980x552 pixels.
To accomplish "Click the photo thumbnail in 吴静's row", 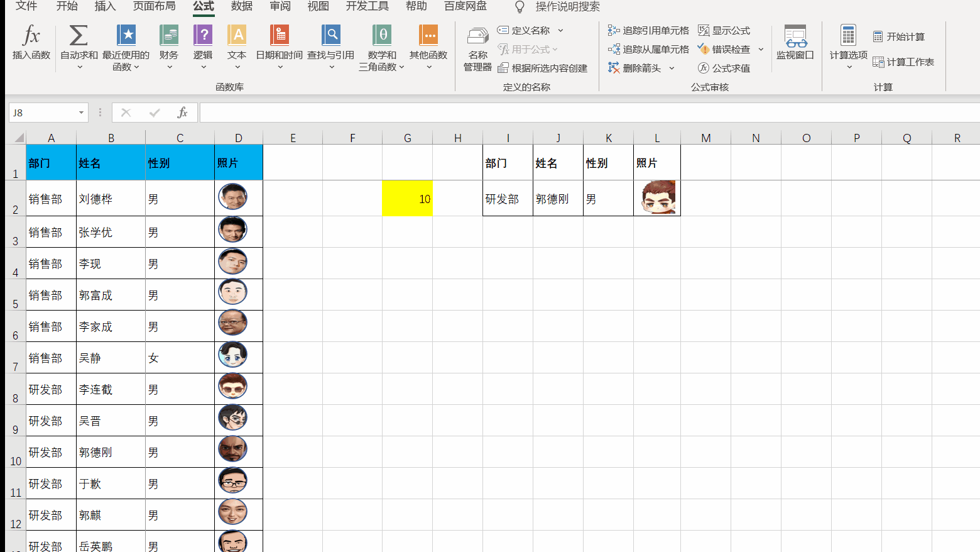I will coord(232,355).
